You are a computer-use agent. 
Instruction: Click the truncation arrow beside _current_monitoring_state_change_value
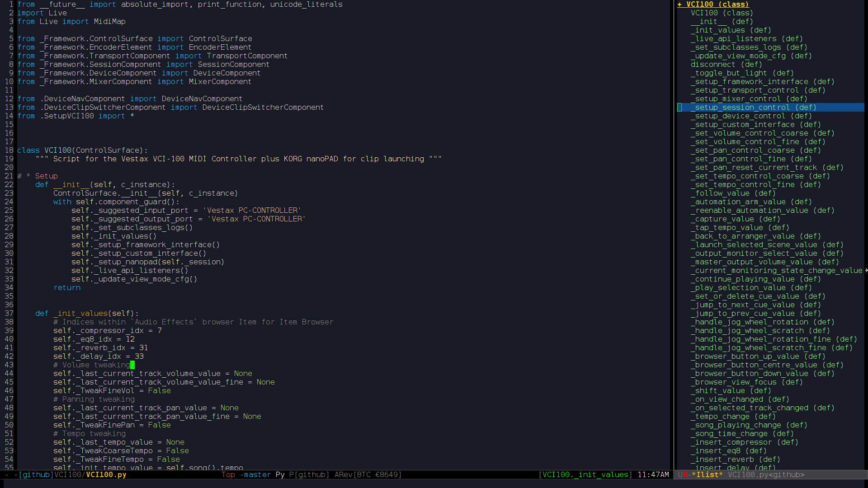tap(866, 271)
